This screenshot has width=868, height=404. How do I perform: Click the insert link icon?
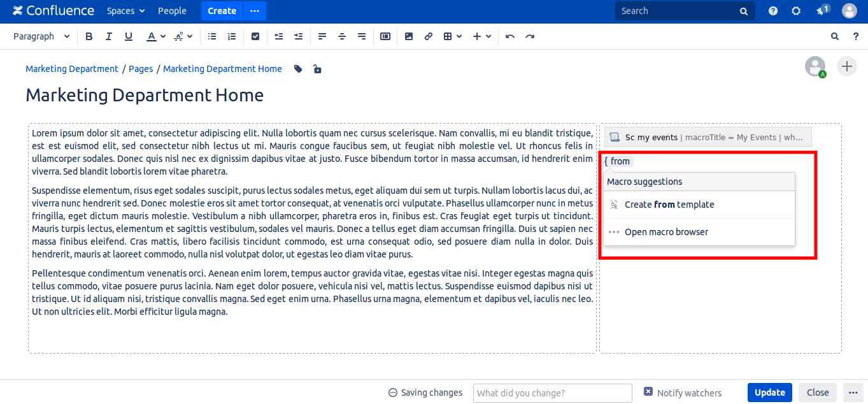(429, 36)
